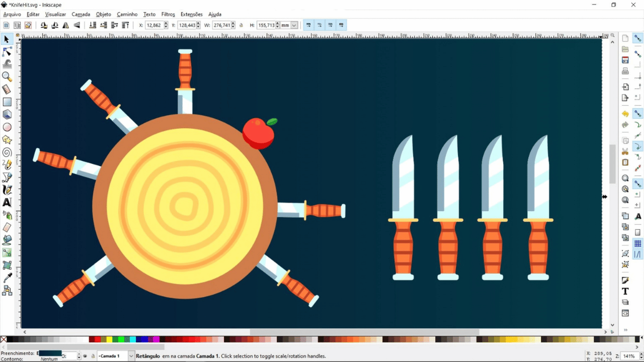Toggle current layer lock icon

(x=92, y=356)
